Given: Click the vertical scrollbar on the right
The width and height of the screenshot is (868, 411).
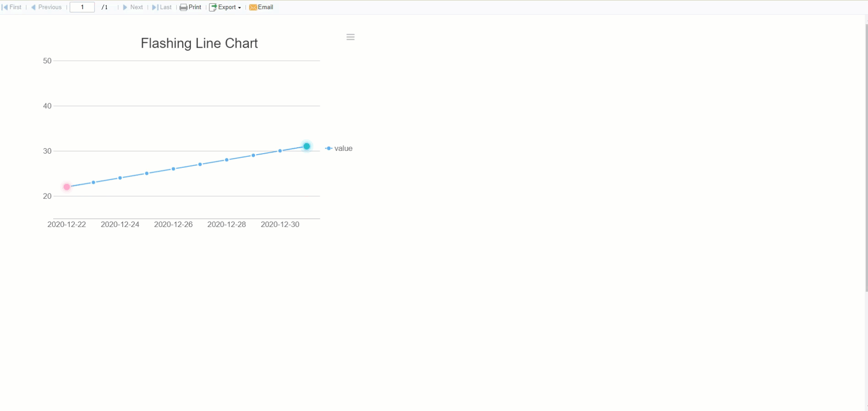Looking at the screenshot, I should [x=866, y=156].
